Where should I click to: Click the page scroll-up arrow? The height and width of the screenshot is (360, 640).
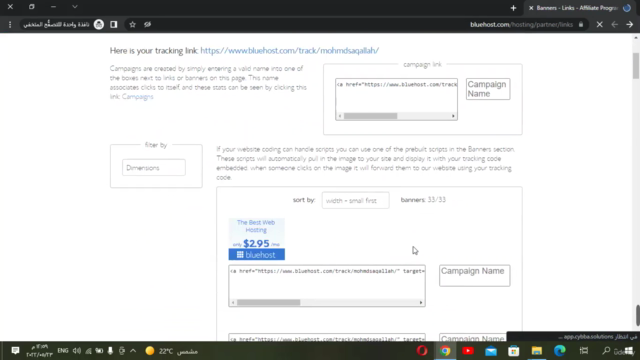pyautogui.click(x=636, y=38)
